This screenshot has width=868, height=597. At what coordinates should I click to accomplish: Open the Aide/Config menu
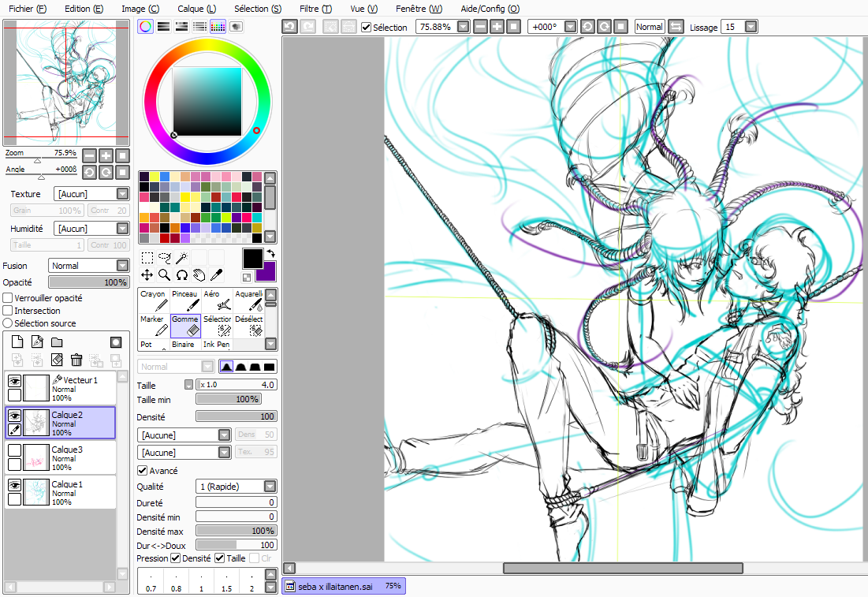[490, 9]
